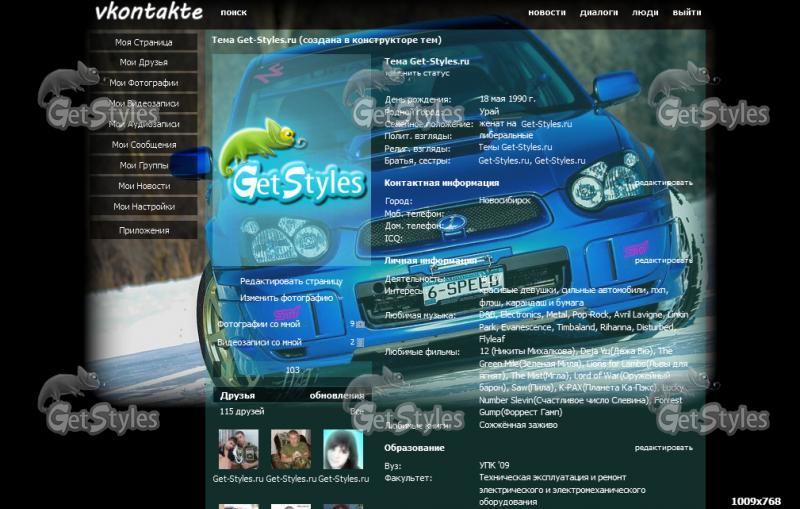Open Фотографии со мной link
This screenshot has height=509, width=800.
(x=259, y=324)
